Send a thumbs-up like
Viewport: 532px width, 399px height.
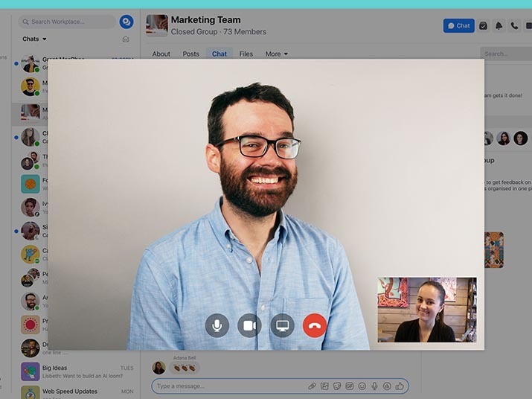tap(400, 386)
